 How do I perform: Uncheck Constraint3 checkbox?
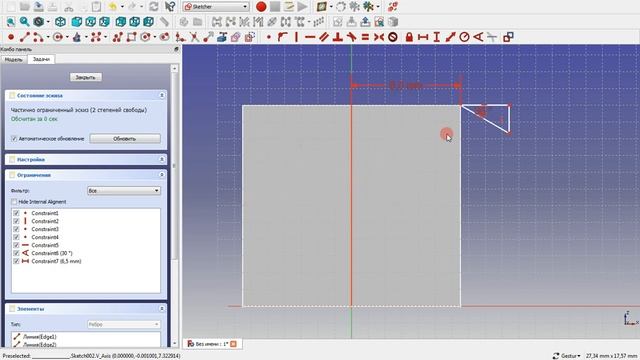(16, 229)
